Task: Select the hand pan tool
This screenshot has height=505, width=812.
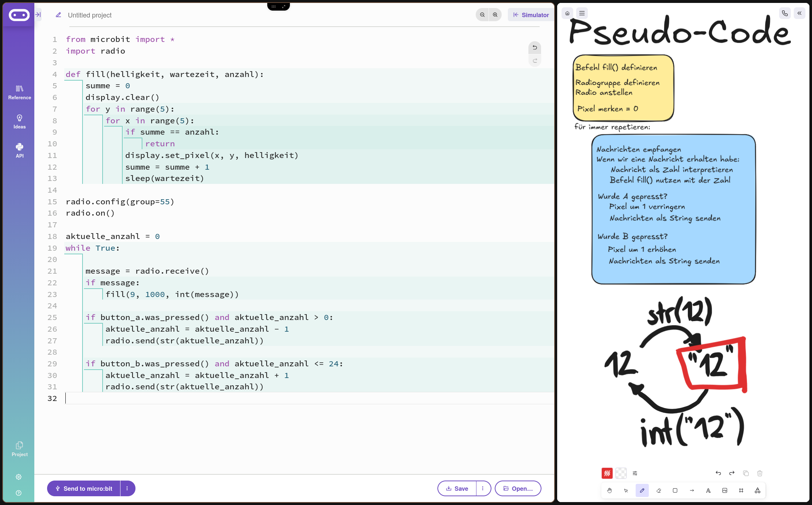Action: click(609, 490)
